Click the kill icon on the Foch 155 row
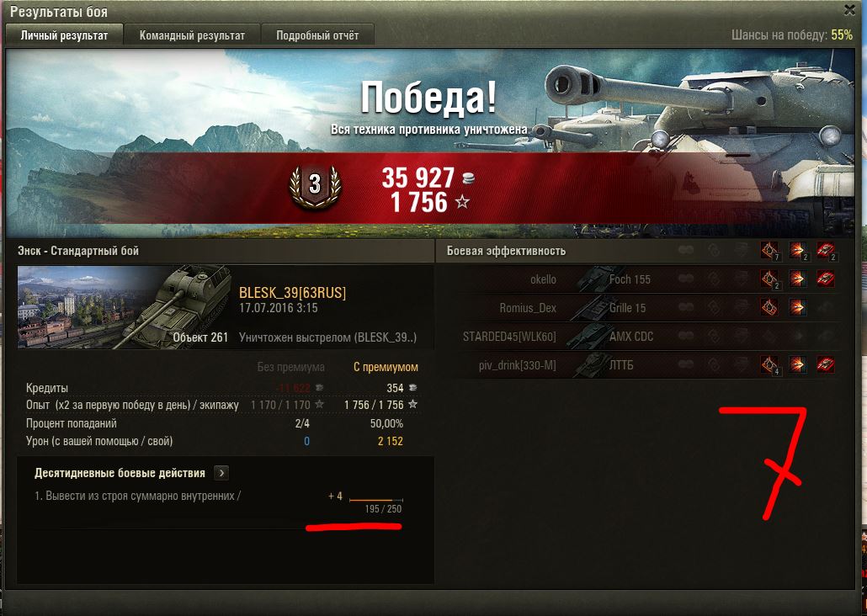The width and height of the screenshot is (867, 616). point(826,279)
